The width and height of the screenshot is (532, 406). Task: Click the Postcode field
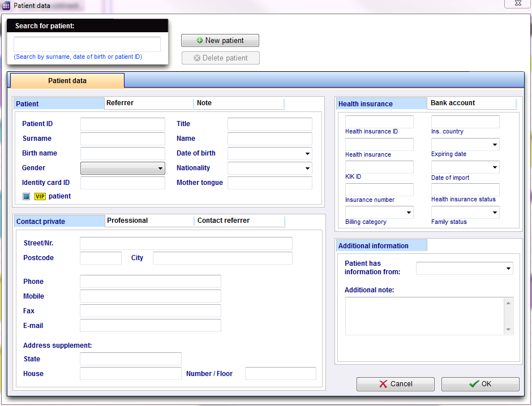101,258
